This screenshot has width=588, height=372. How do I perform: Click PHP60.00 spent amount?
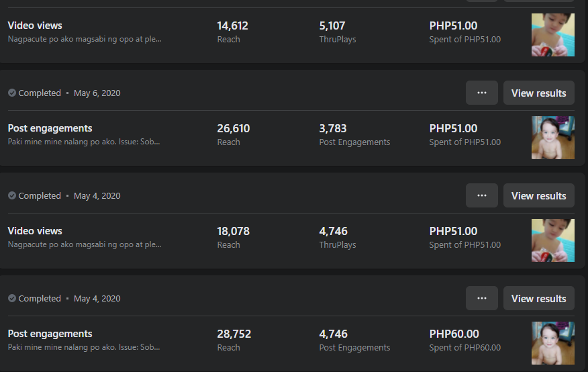[454, 334]
